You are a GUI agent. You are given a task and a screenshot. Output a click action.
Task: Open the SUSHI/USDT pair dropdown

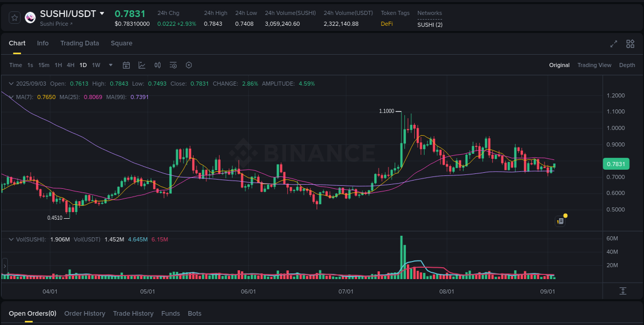101,13
